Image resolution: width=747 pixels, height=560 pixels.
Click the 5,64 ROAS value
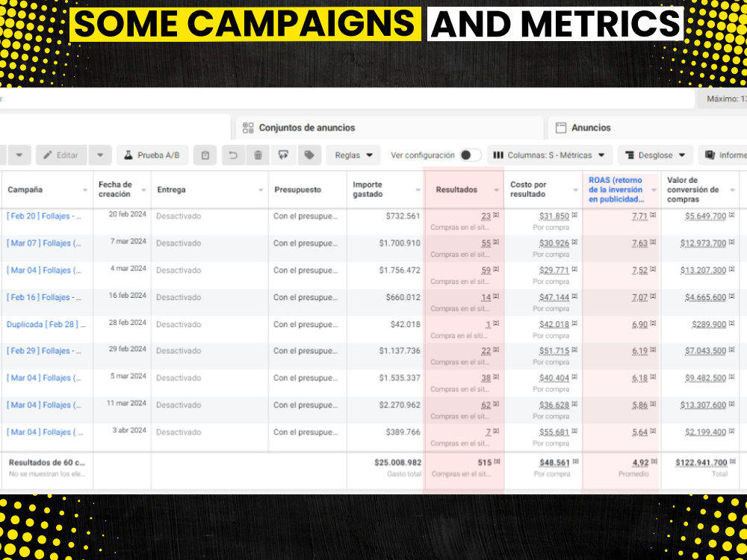pos(640,432)
